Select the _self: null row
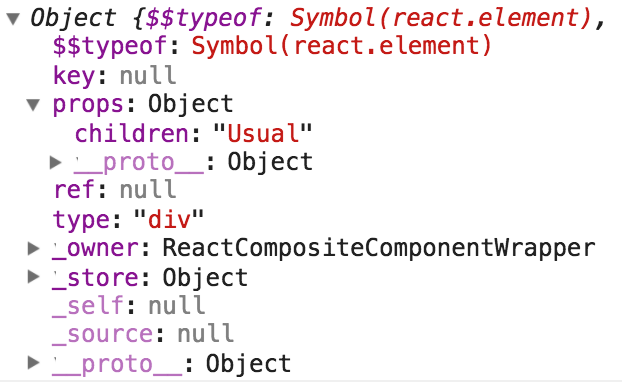Screen dimensions: 622x386 [x=129, y=306]
